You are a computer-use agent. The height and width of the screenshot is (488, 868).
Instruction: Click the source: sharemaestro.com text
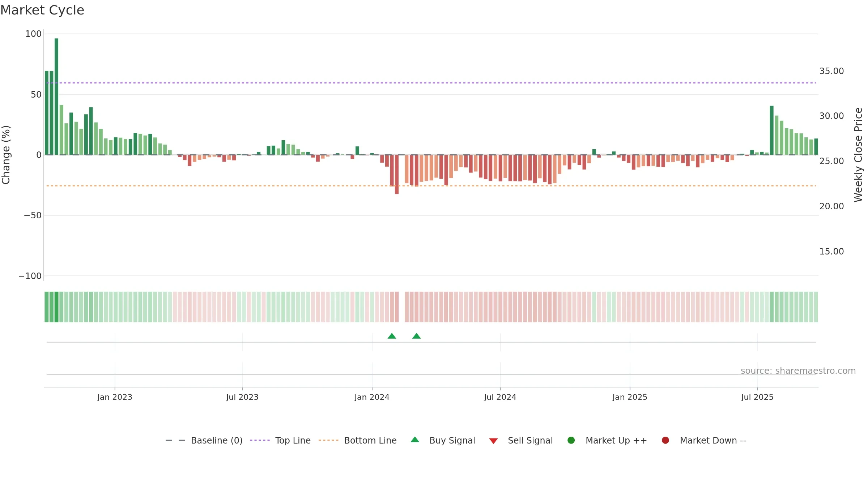(x=798, y=371)
